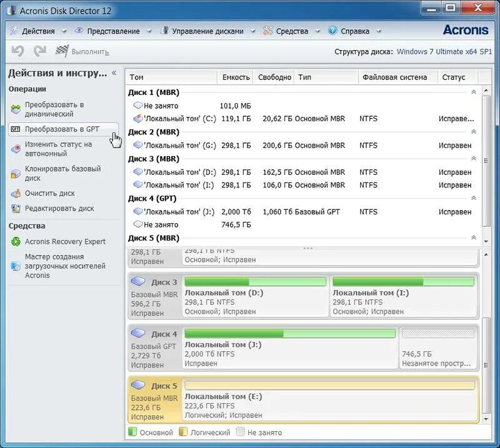Expand dropdown arrow next to Справка
This screenshot has width=500, height=448.
[x=379, y=31]
